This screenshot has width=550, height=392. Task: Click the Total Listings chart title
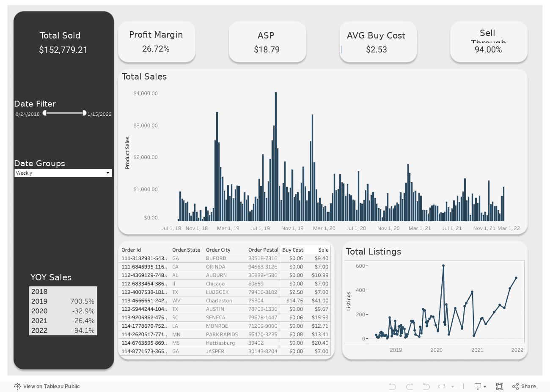pos(374,252)
